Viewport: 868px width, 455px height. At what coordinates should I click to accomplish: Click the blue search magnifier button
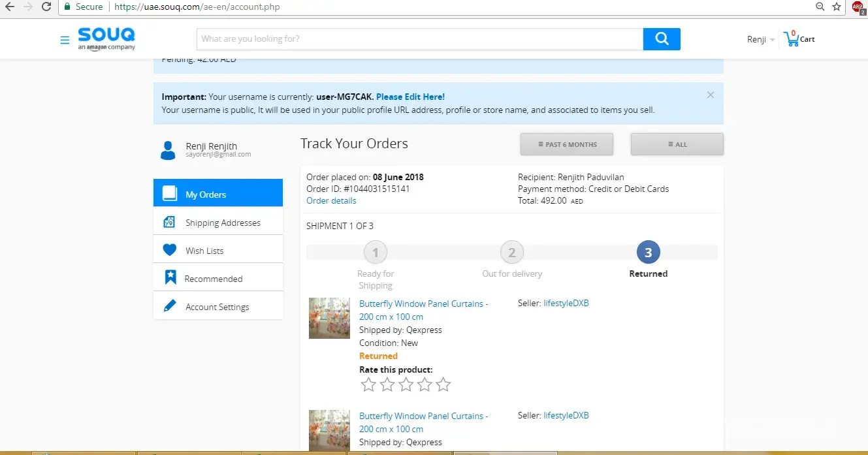tap(662, 39)
